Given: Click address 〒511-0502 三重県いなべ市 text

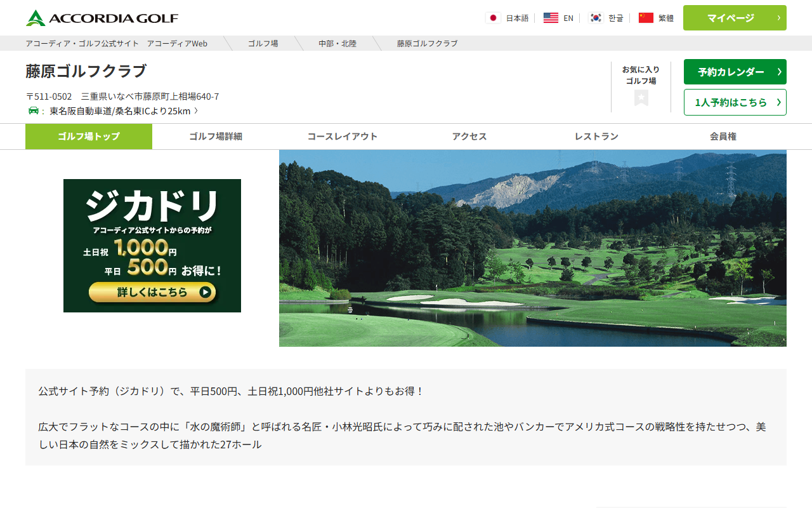Looking at the screenshot, I should (x=122, y=97).
